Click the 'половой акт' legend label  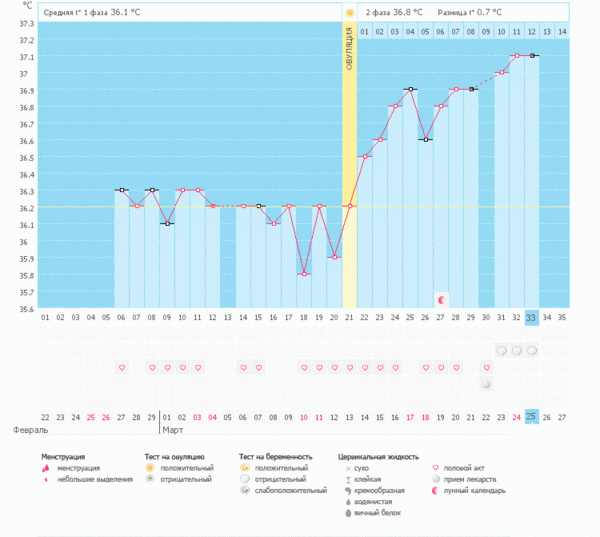(465, 468)
